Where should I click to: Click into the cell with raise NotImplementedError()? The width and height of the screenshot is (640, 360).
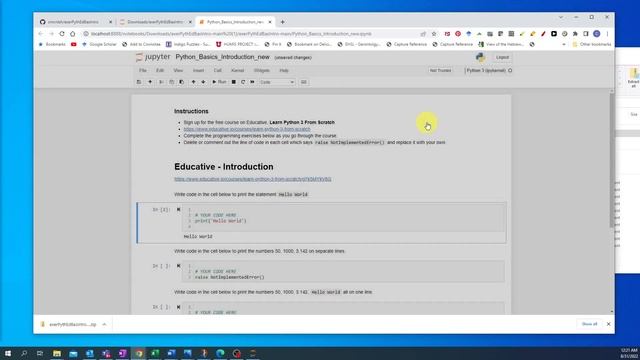(x=343, y=271)
